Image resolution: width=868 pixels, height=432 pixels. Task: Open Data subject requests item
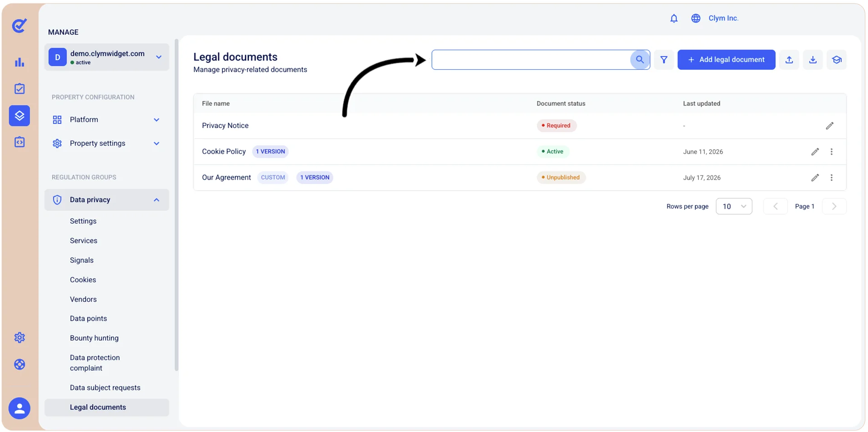[x=105, y=388]
